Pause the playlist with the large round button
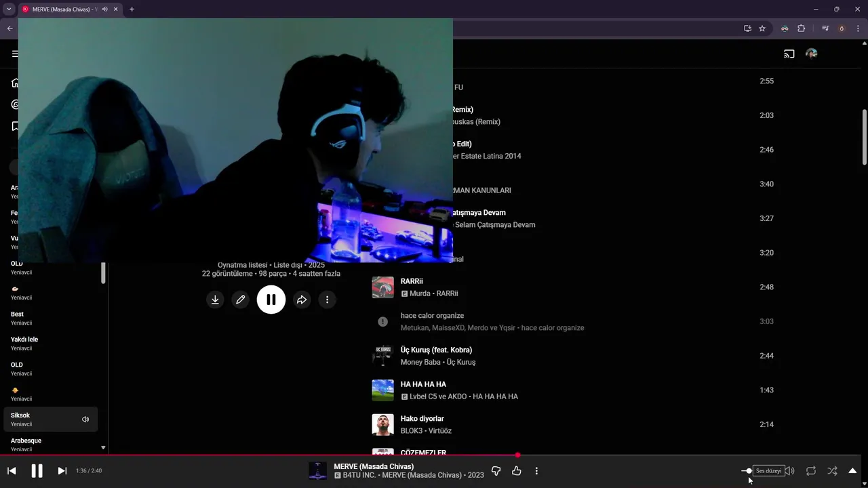 271,299
